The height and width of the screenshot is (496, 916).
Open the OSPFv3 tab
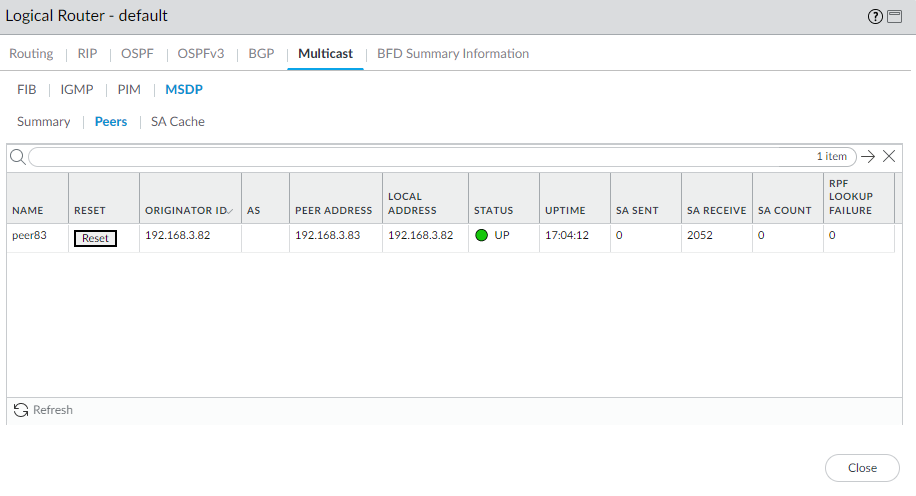201,54
